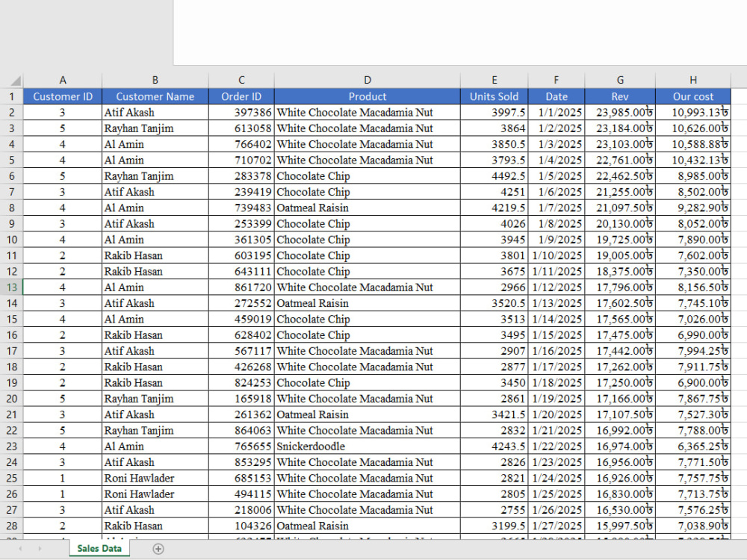Image resolution: width=747 pixels, height=560 pixels.
Task: Select Al Amin in row 4
Action: pos(155,144)
